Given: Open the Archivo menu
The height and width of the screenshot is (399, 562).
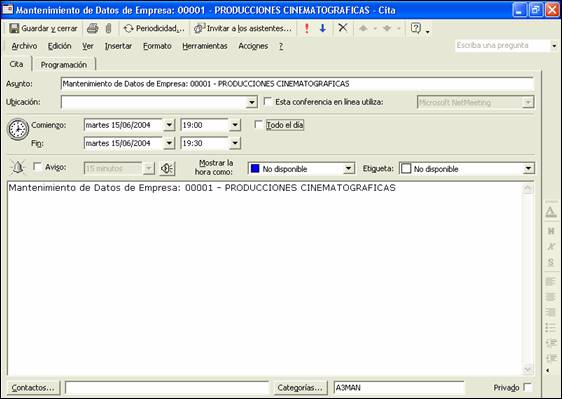Looking at the screenshot, I should click(24, 46).
